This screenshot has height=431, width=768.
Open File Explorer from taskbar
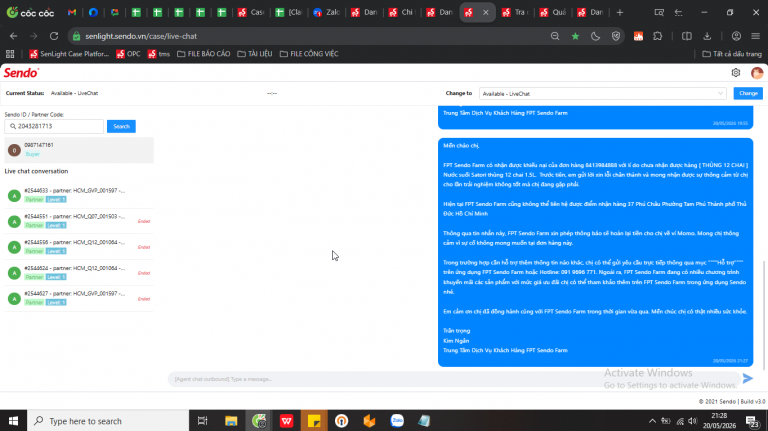click(x=231, y=421)
